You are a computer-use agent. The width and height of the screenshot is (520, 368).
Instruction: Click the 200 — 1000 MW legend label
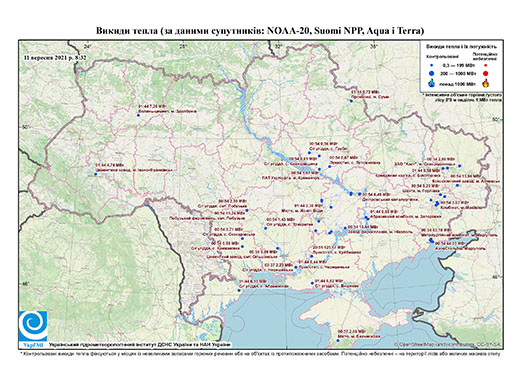point(459,73)
